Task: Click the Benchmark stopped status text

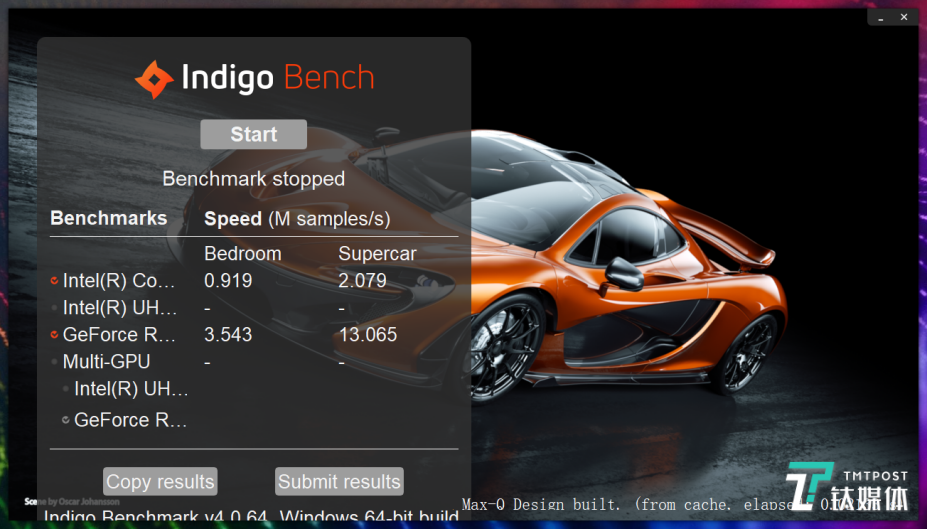Action: [x=254, y=179]
